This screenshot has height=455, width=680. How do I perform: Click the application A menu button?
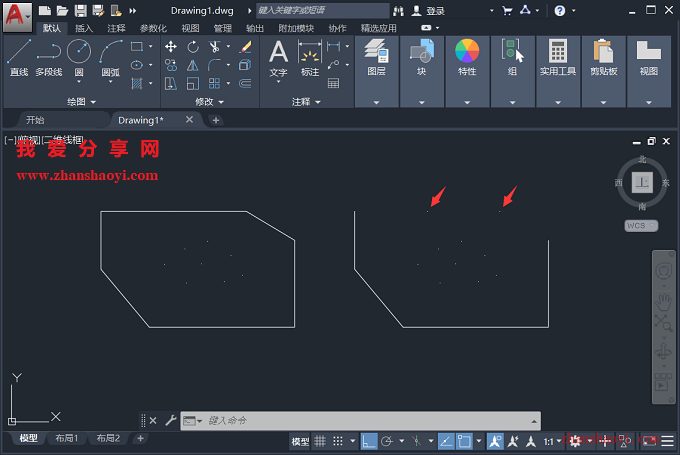click(17, 16)
